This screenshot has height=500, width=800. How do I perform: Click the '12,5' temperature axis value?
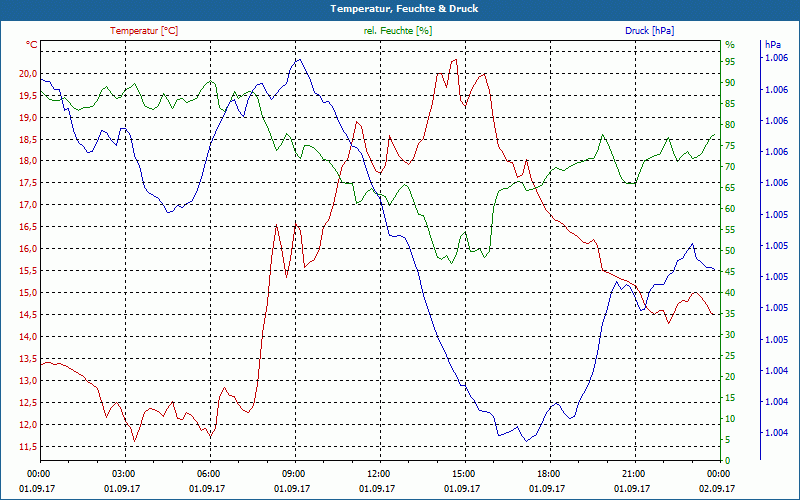(28, 403)
